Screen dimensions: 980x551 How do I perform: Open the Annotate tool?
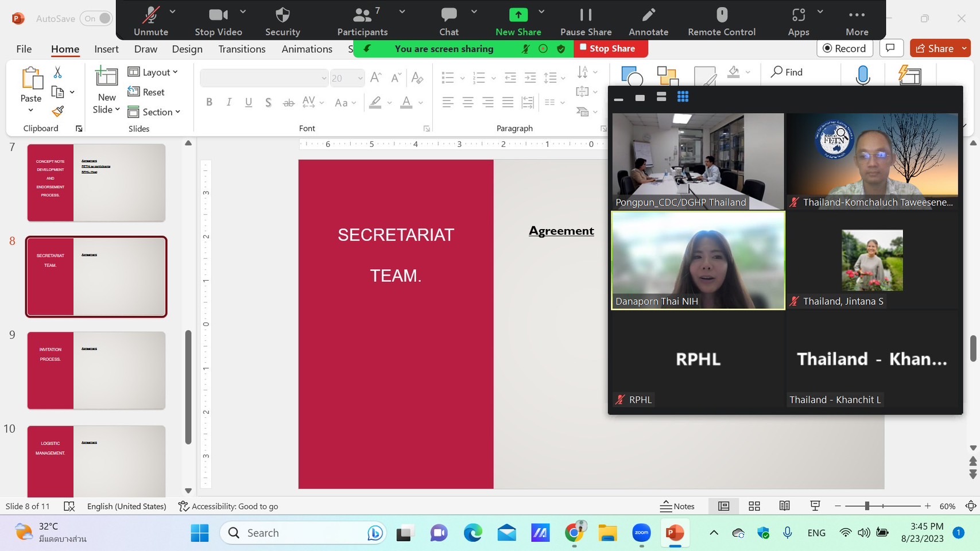[648, 21]
